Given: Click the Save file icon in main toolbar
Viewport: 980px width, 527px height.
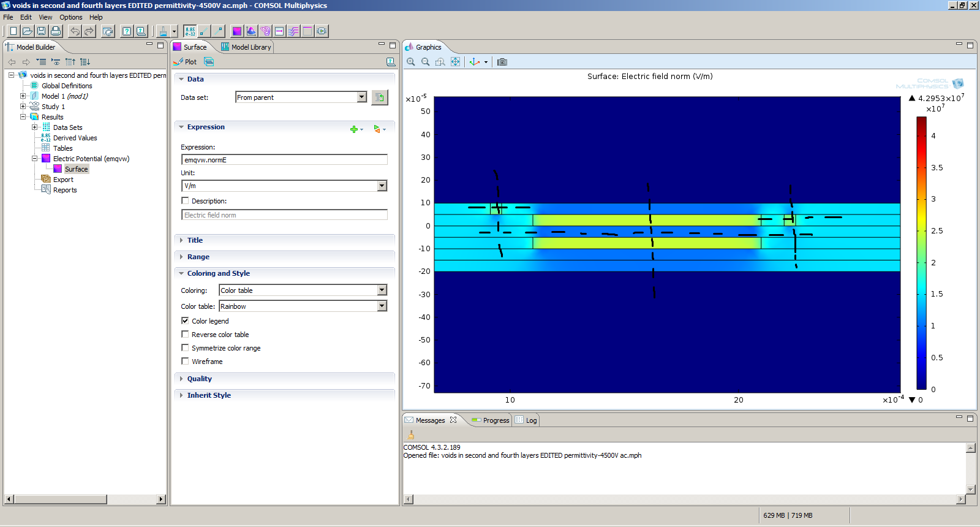Looking at the screenshot, I should pos(41,31).
